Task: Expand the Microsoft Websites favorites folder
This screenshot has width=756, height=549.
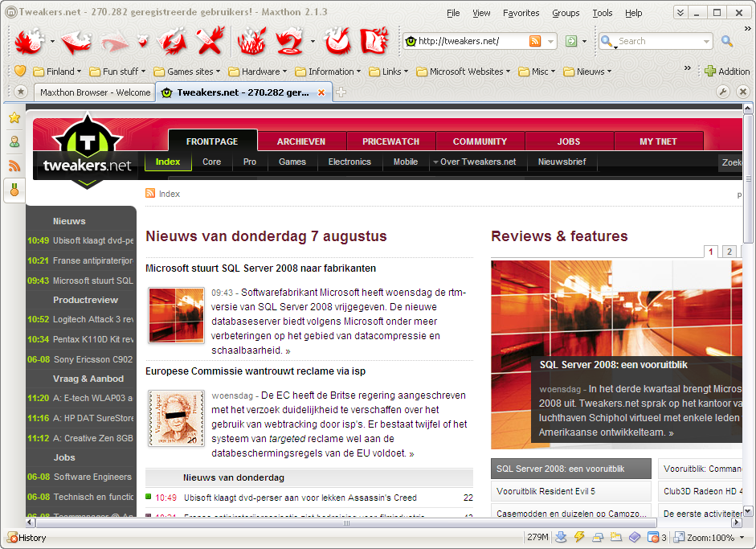Action: [x=463, y=72]
